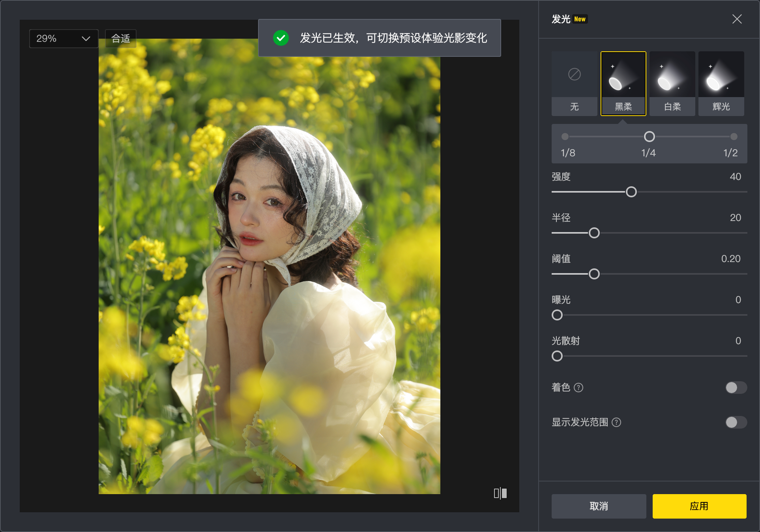
Task: Cancel editing with 取消
Action: [598, 506]
